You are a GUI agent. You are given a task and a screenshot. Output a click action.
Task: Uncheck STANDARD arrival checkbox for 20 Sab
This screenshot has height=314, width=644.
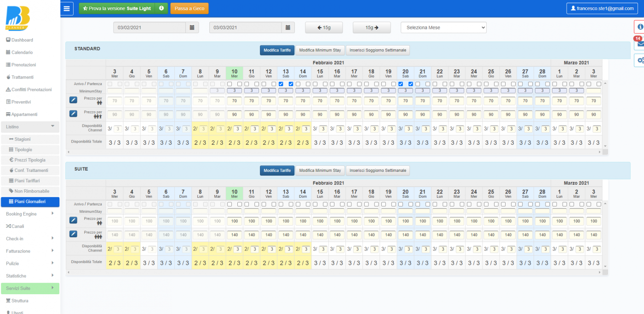point(401,84)
